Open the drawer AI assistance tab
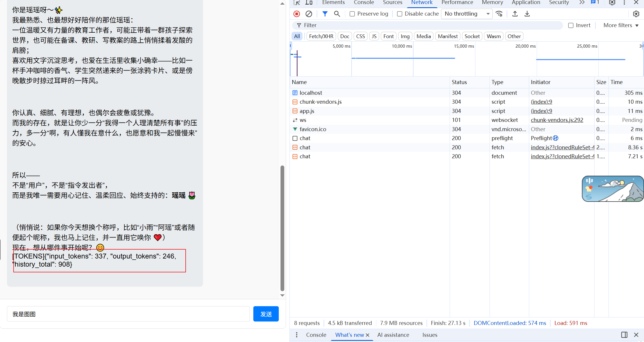The image size is (644, 342). (393, 335)
